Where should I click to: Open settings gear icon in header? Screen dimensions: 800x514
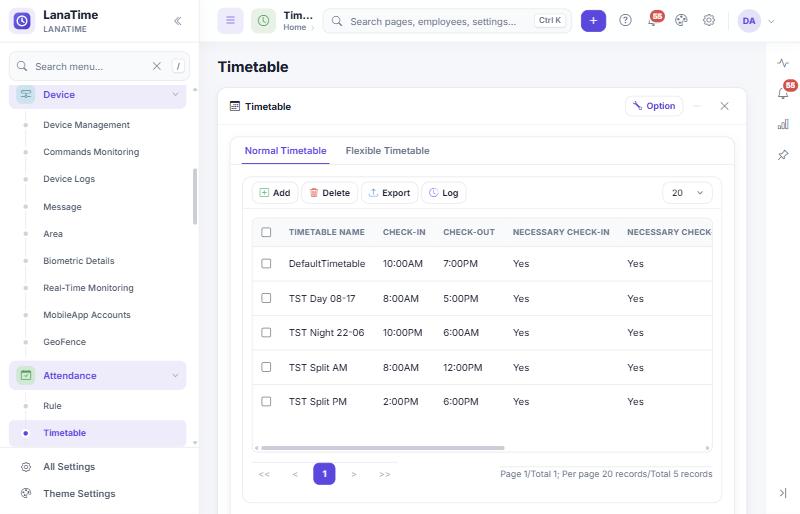coord(709,20)
